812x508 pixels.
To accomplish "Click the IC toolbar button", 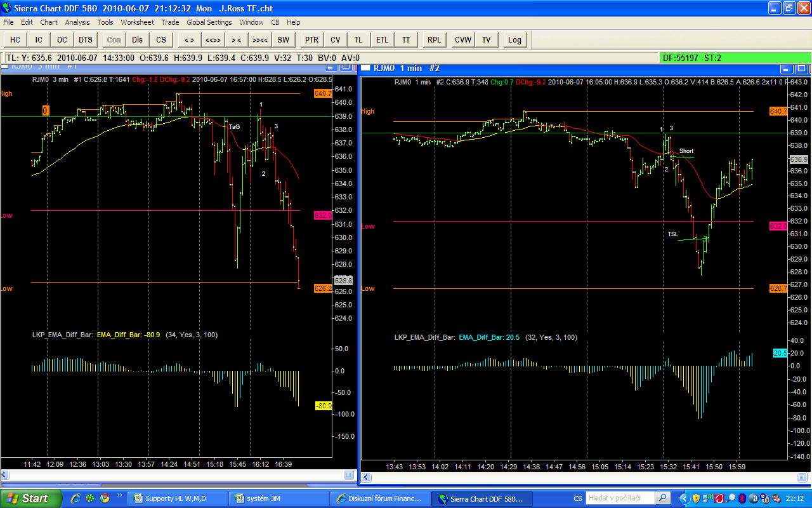I will click(39, 39).
